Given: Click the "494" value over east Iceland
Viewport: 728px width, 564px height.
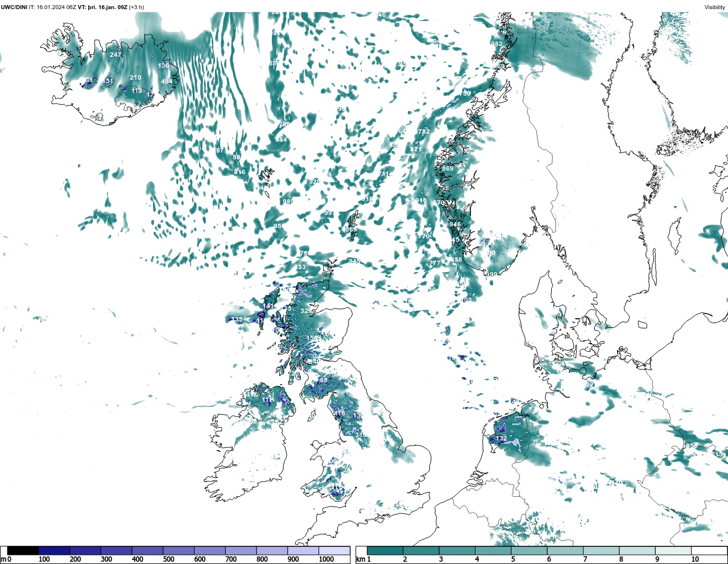Looking at the screenshot, I should (167, 81).
